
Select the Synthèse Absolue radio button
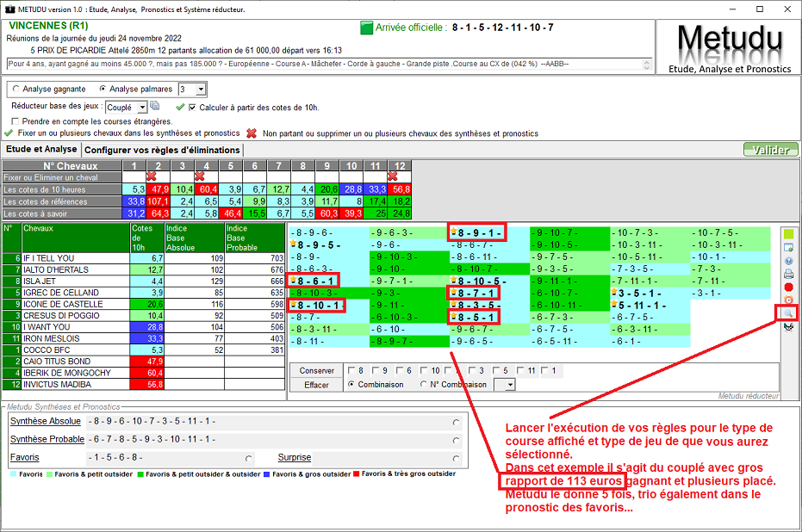[x=456, y=423]
